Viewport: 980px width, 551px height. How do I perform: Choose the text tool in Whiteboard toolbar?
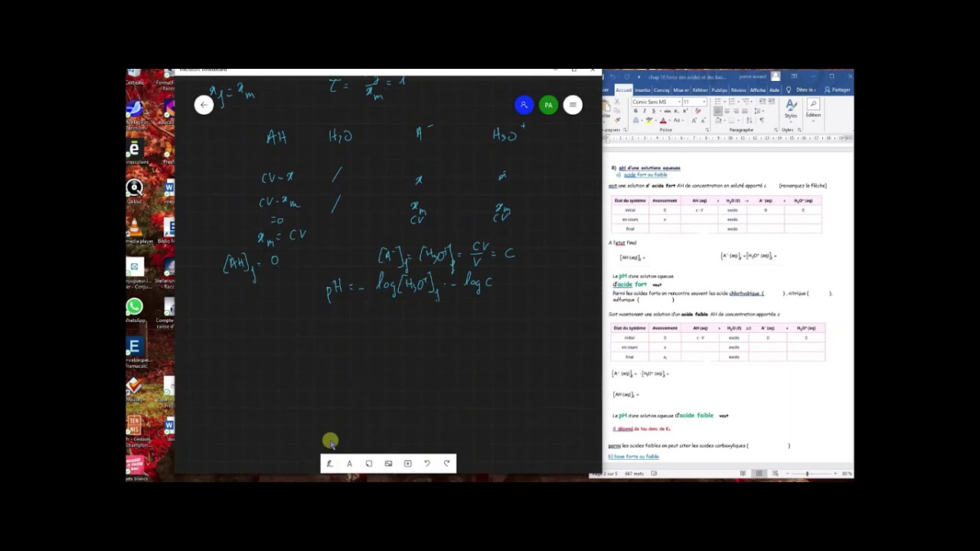(x=349, y=464)
